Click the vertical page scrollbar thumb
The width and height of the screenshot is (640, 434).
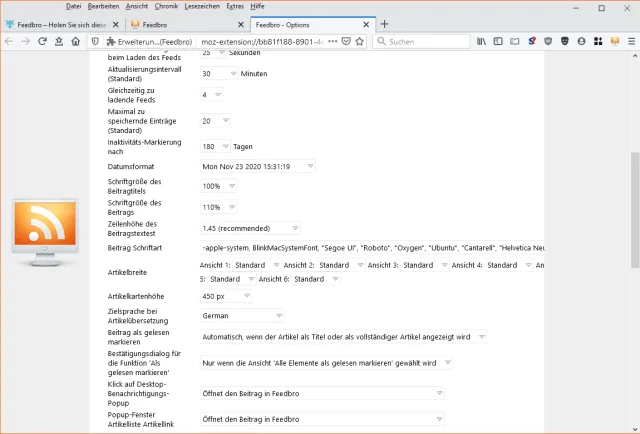635,210
